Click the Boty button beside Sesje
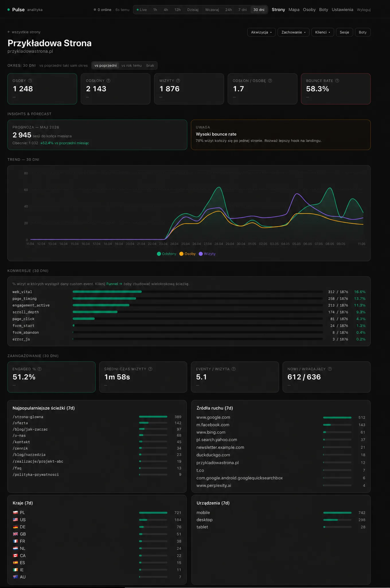 (362, 32)
